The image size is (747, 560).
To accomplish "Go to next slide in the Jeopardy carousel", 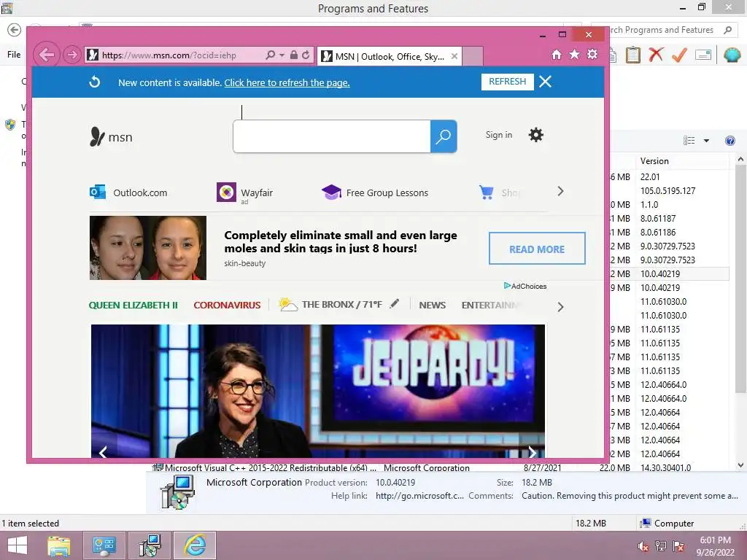I will pos(532,452).
